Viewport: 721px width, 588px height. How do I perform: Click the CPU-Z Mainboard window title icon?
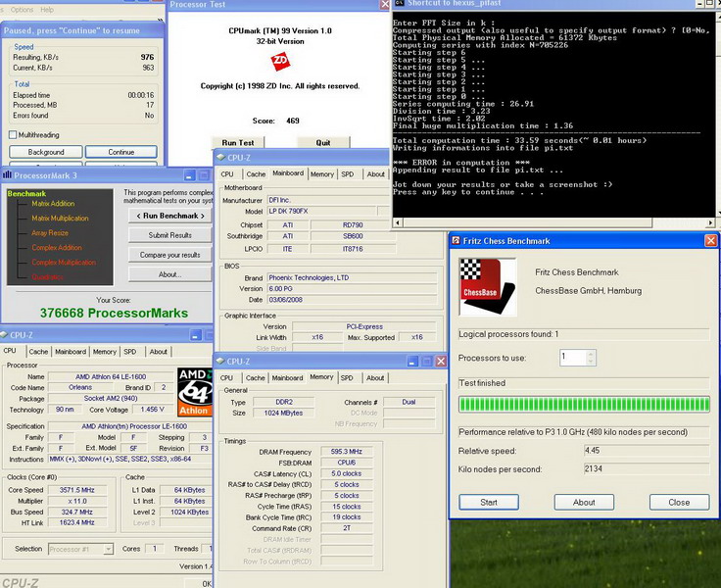(220, 158)
